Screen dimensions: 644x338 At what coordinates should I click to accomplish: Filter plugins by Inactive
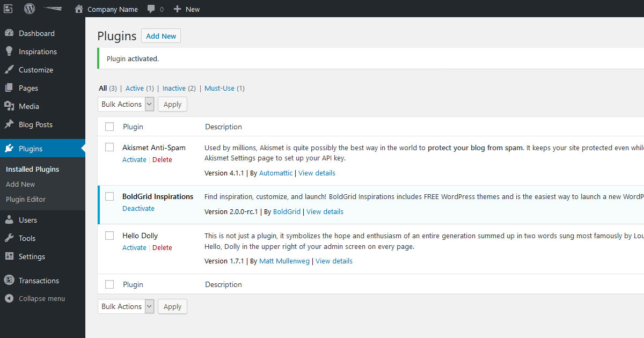pos(174,88)
